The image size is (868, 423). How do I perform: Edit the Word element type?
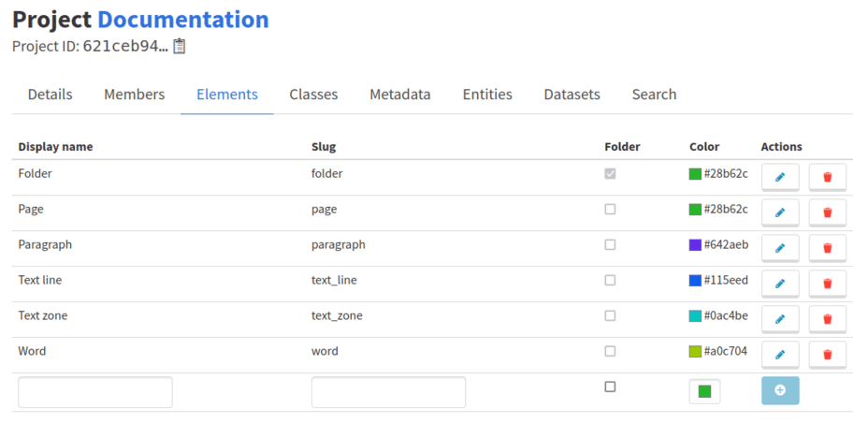click(x=780, y=355)
